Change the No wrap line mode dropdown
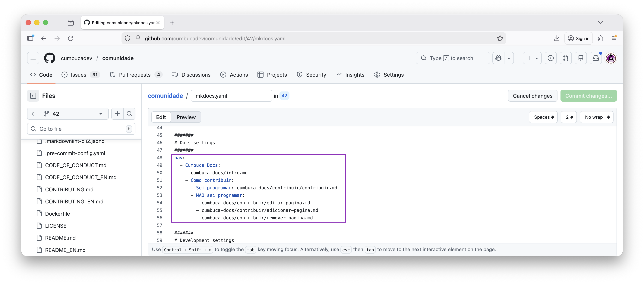 [596, 117]
